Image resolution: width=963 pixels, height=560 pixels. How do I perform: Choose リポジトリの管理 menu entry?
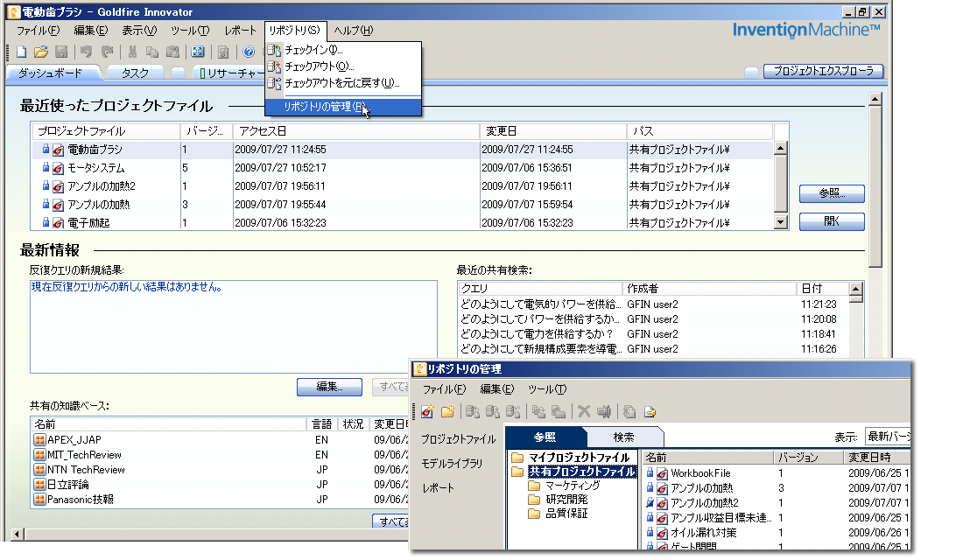point(343,107)
